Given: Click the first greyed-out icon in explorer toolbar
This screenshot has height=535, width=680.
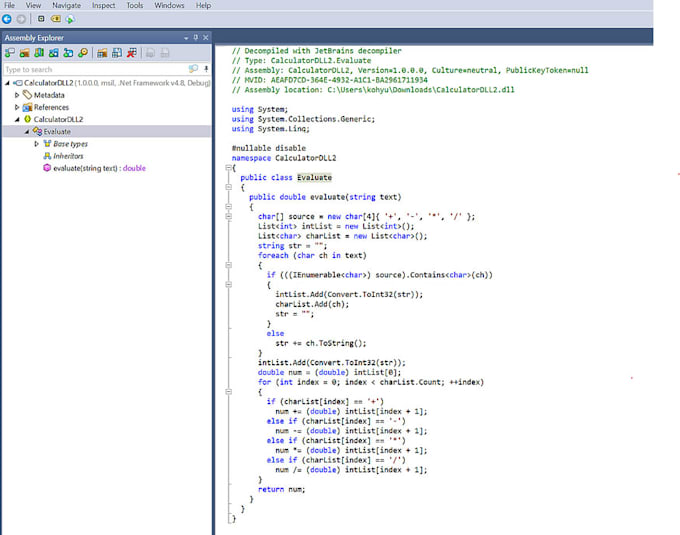Looking at the screenshot, I should coord(150,53).
